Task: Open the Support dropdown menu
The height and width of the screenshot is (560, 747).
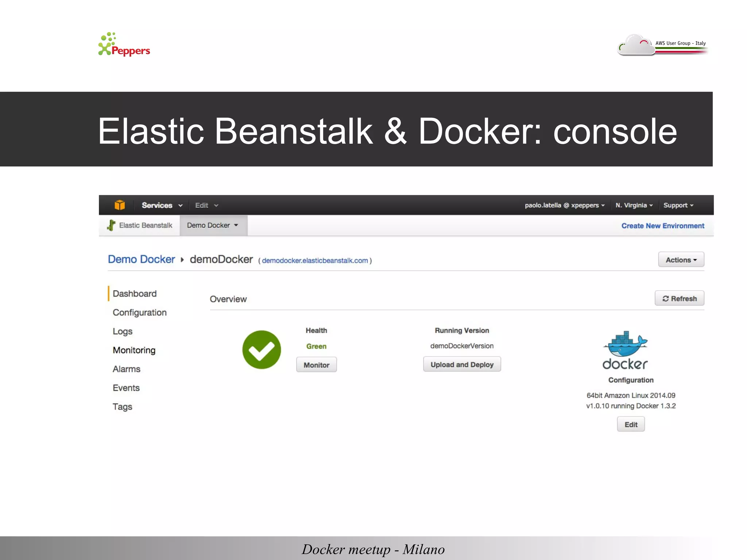Action: (x=678, y=205)
